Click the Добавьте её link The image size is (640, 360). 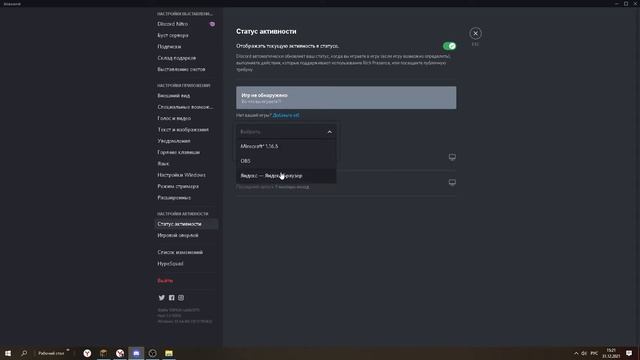286,116
